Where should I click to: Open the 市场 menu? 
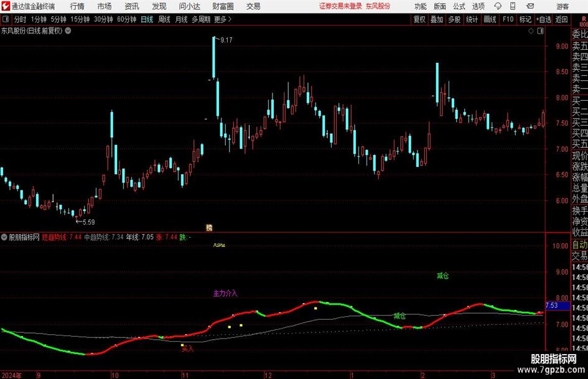(105, 6)
